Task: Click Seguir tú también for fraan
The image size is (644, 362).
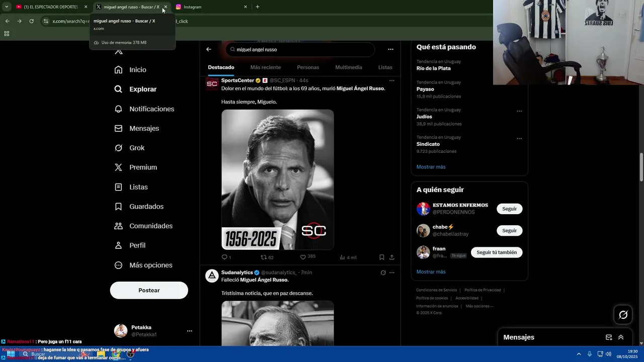Action: tap(497, 252)
